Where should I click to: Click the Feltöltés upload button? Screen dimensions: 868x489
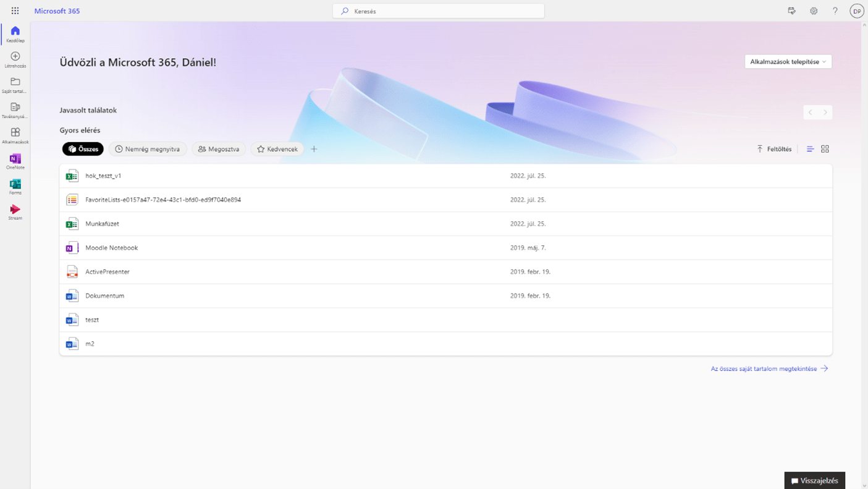coord(774,149)
